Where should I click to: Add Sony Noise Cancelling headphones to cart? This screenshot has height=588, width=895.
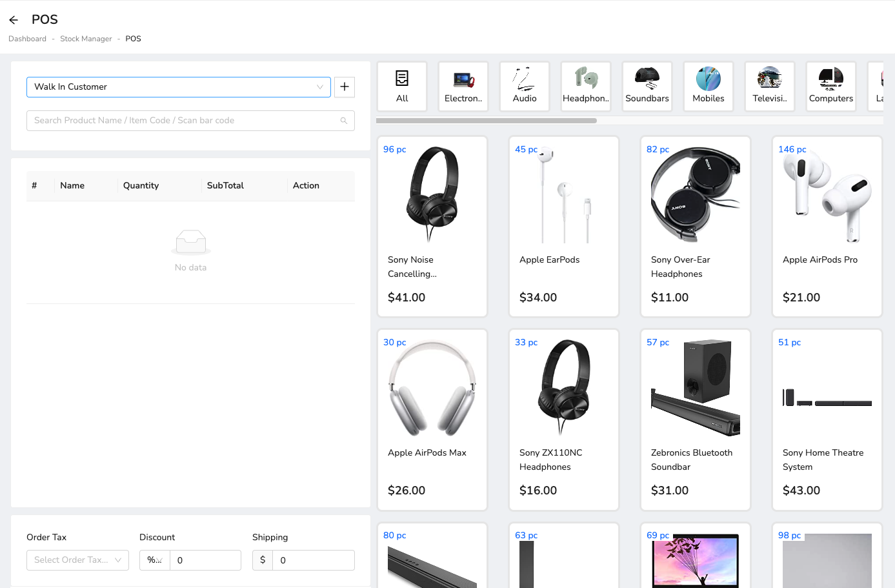pyautogui.click(x=432, y=227)
